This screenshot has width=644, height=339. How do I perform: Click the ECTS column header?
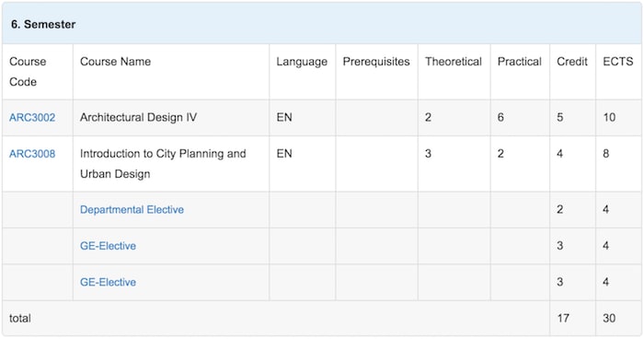[617, 62]
